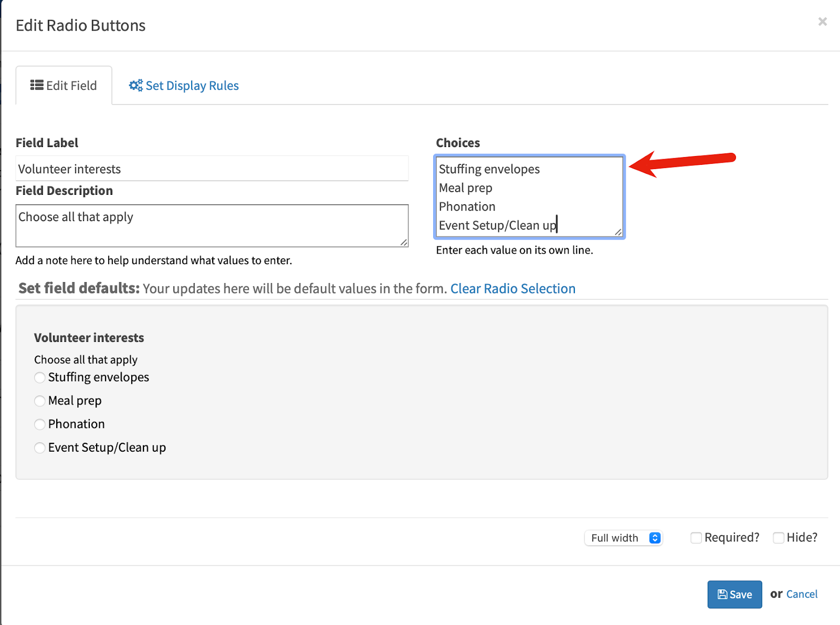Click the Cancel link
Viewport: 840px width, 625px height.
pyautogui.click(x=802, y=594)
